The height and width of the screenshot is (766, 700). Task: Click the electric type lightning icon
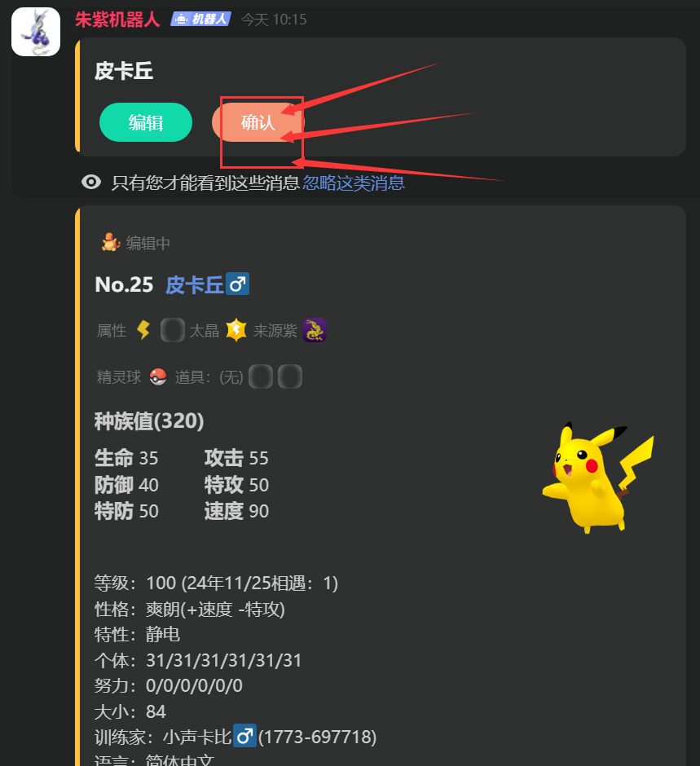click(x=143, y=330)
